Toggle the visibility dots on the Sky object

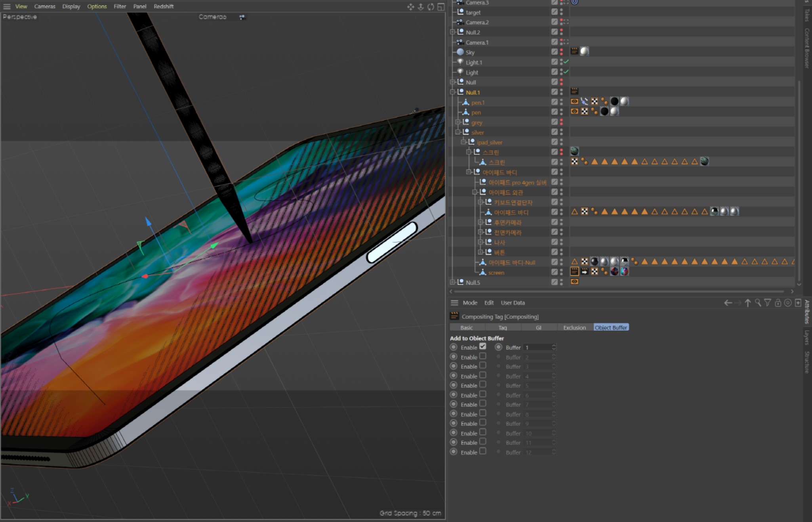[561, 52]
